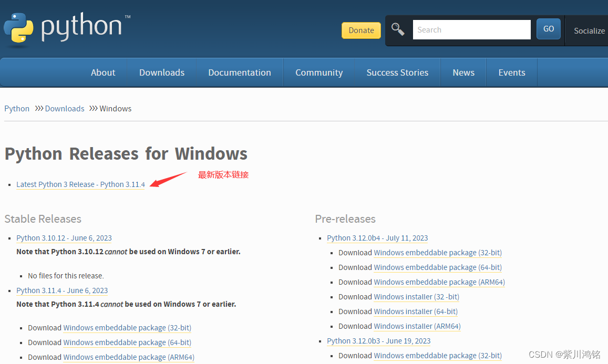Click the Donate button
This screenshot has height=364, width=608.
tap(361, 30)
